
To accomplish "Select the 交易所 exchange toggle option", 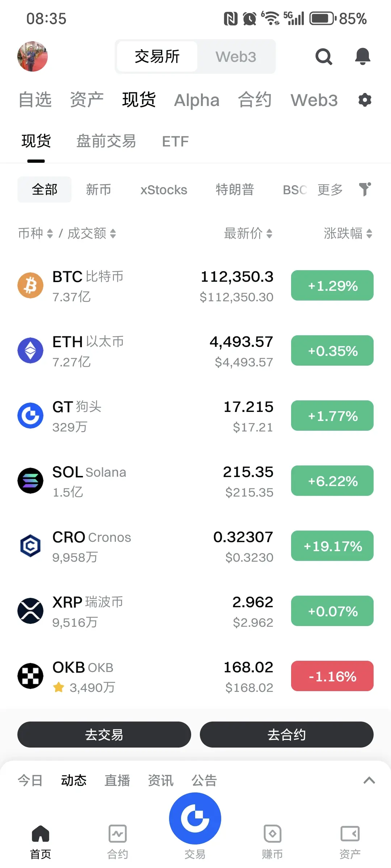I will tap(157, 57).
